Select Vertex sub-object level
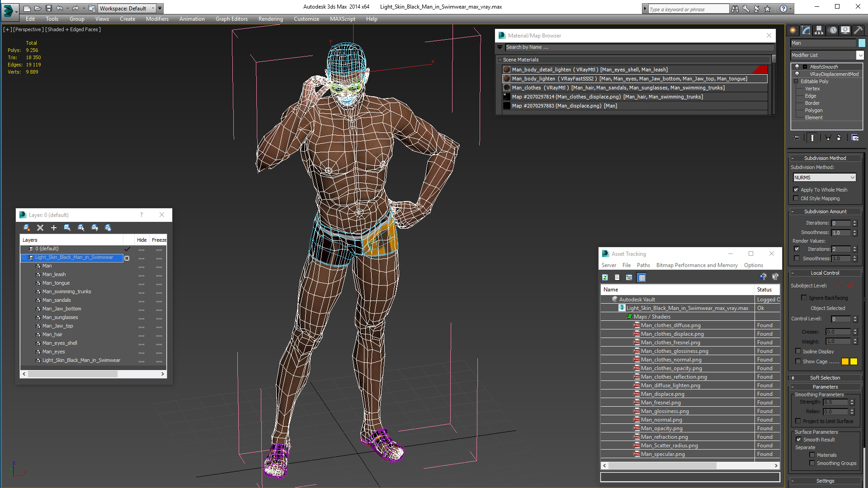The height and width of the screenshot is (488, 868). point(812,89)
